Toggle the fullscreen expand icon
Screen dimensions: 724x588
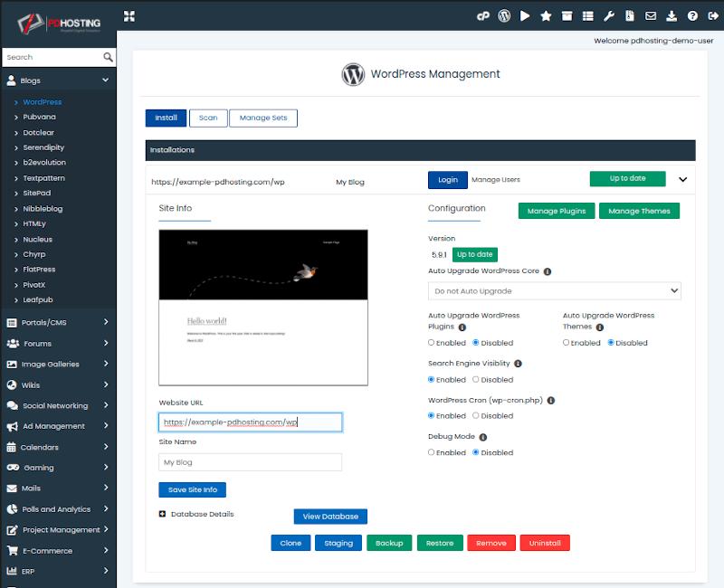pos(129,16)
